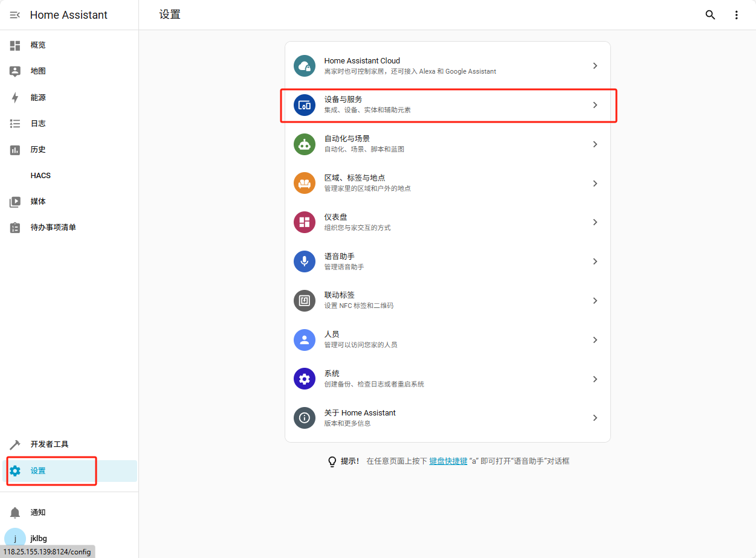756x558 pixels.
Task: Click the People icon (人员)
Action: pos(305,340)
